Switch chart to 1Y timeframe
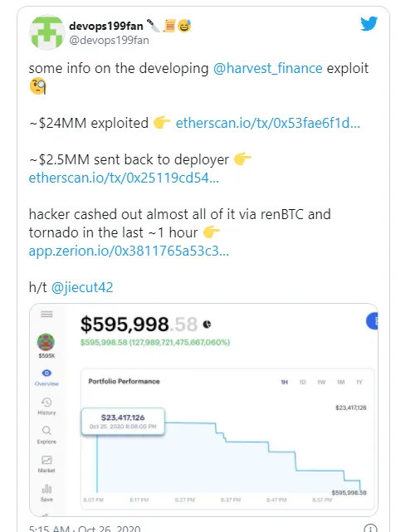 point(359,382)
